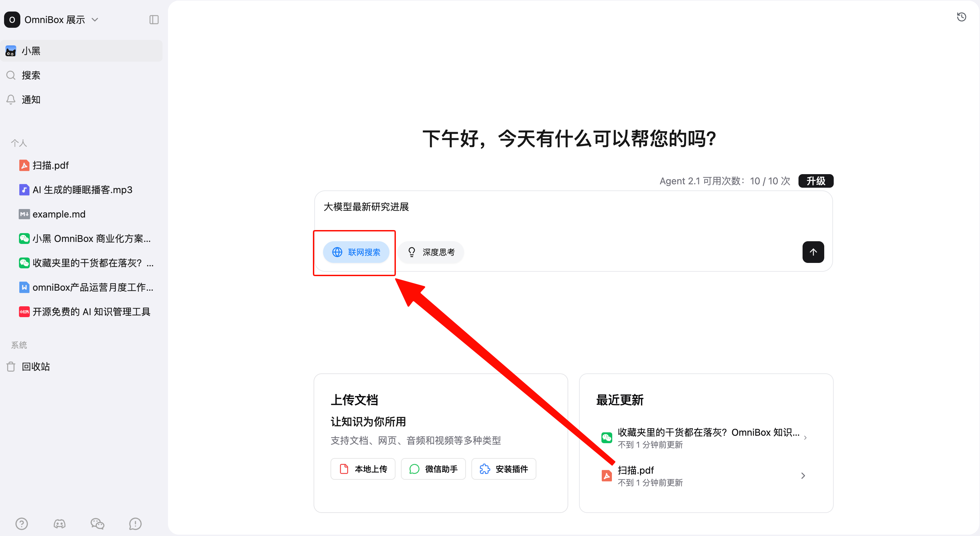Open 通知 in the sidebar
The width and height of the screenshot is (980, 536).
pos(81,100)
